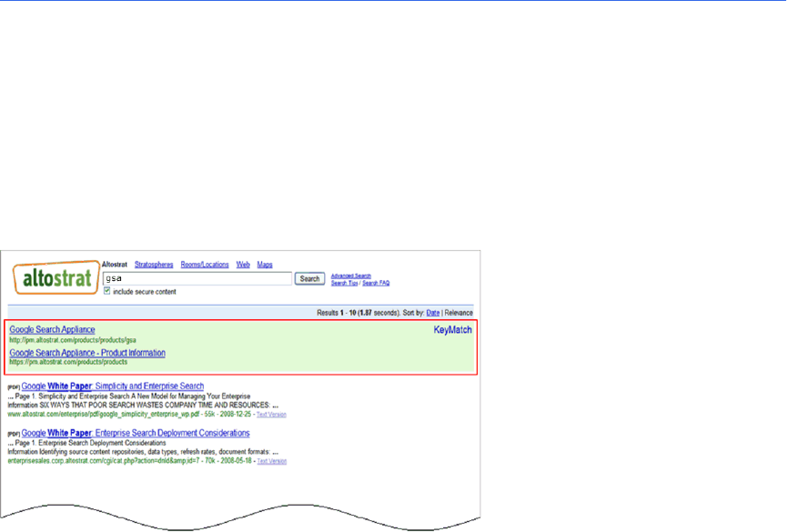Open the Search Tips link
This screenshot has height=532, width=787.
click(344, 283)
